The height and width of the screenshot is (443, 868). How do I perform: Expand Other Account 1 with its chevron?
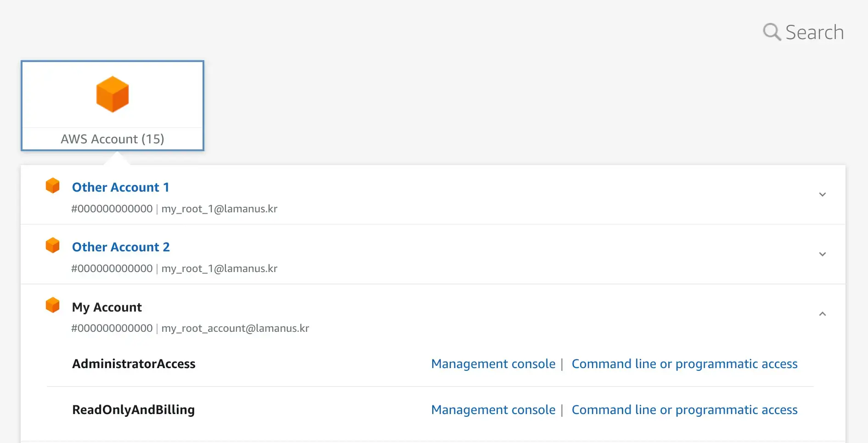coord(823,194)
